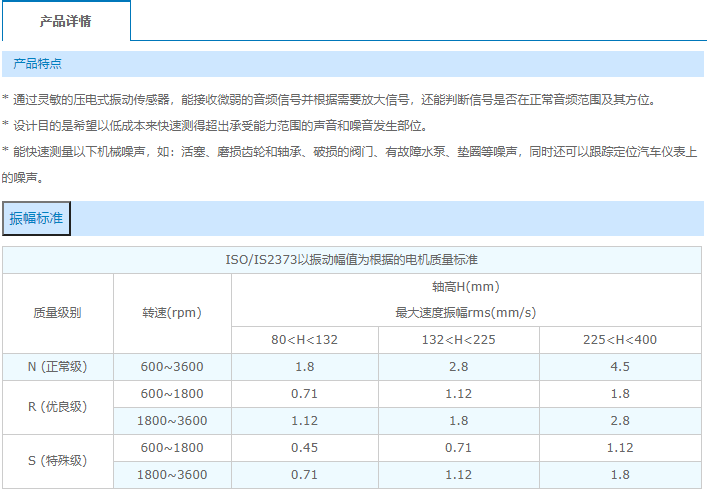Click the N (正常级) row label

pos(57,366)
